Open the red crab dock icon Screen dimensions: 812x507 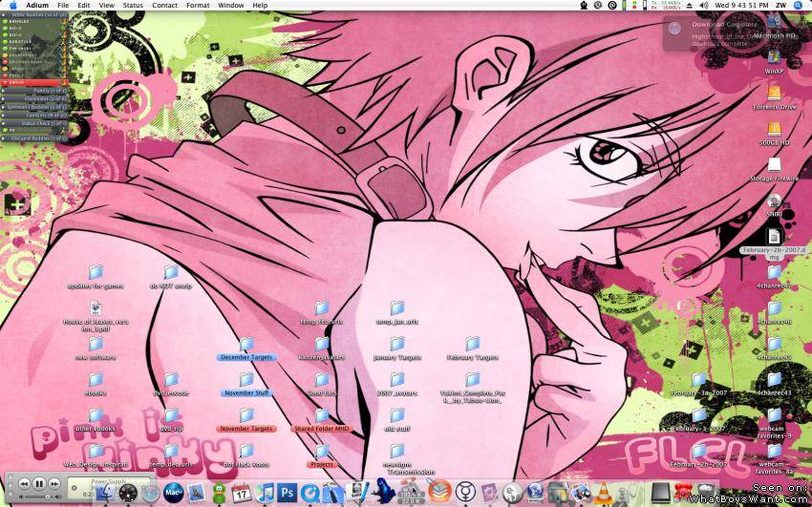[684, 492]
